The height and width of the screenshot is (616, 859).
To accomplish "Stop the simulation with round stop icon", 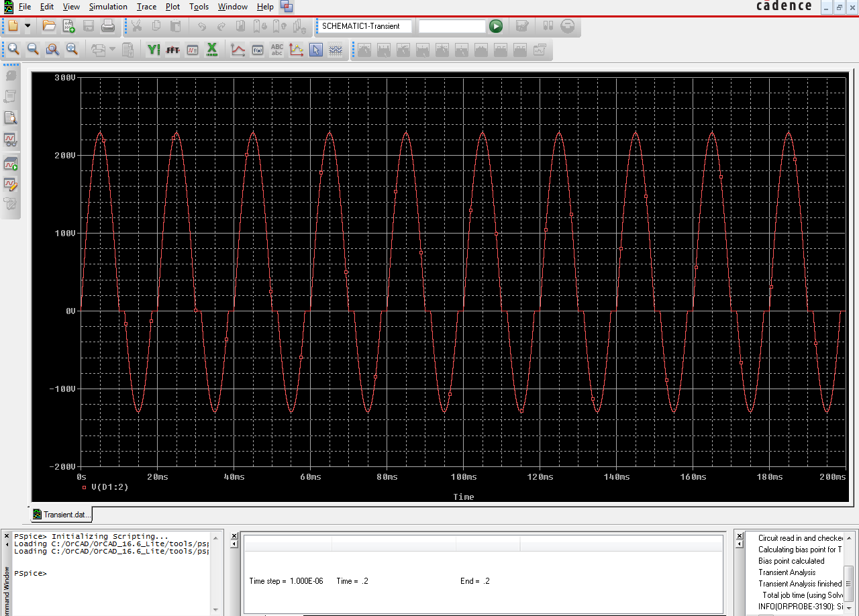I will point(567,26).
